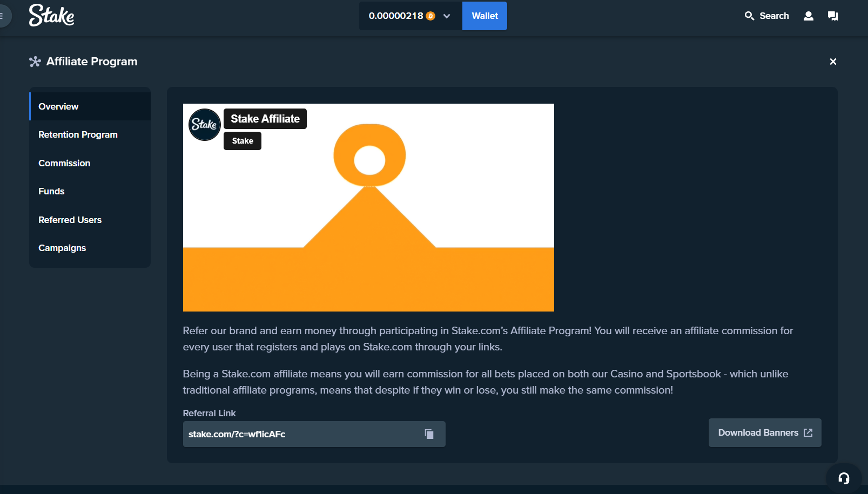
Task: Select the Overview tab
Action: 58,106
